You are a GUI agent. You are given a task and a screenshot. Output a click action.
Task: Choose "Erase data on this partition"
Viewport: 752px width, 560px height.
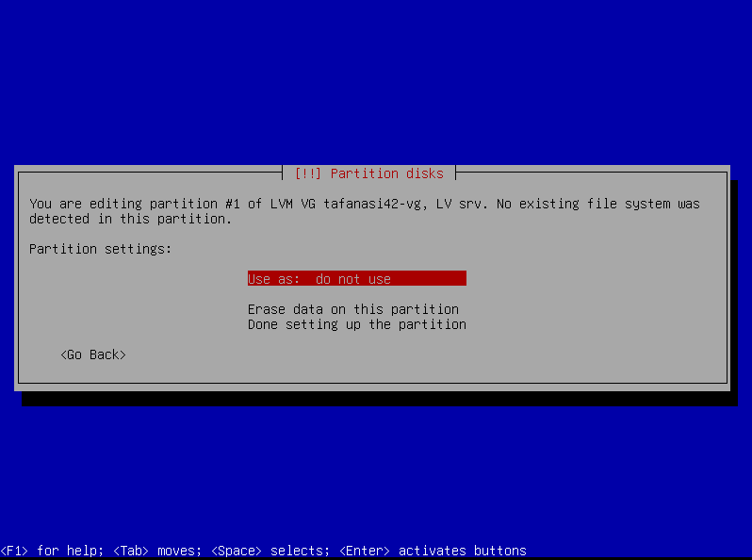tap(352, 309)
